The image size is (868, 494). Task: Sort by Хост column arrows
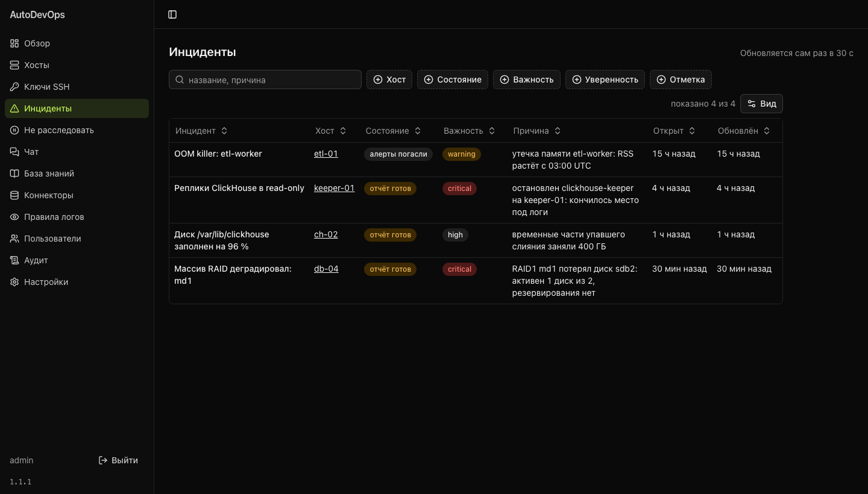(x=343, y=131)
